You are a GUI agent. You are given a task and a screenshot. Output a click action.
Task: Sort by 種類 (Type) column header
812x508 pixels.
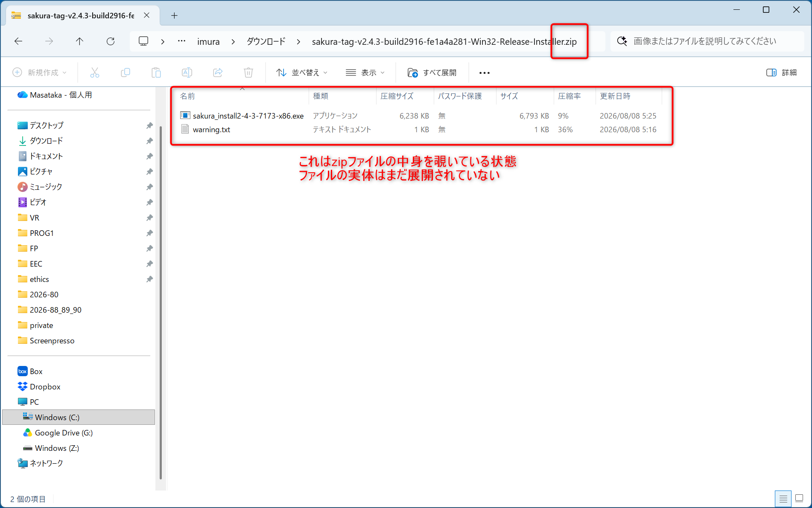pos(342,96)
